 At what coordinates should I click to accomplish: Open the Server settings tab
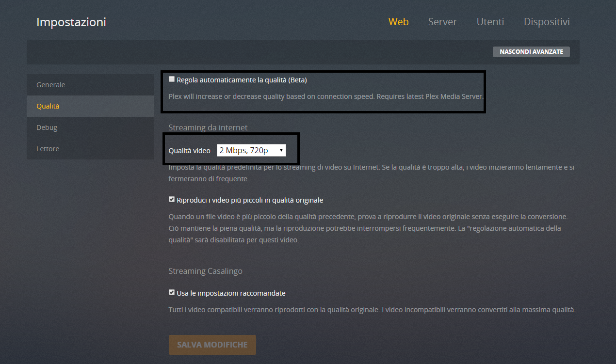442,22
